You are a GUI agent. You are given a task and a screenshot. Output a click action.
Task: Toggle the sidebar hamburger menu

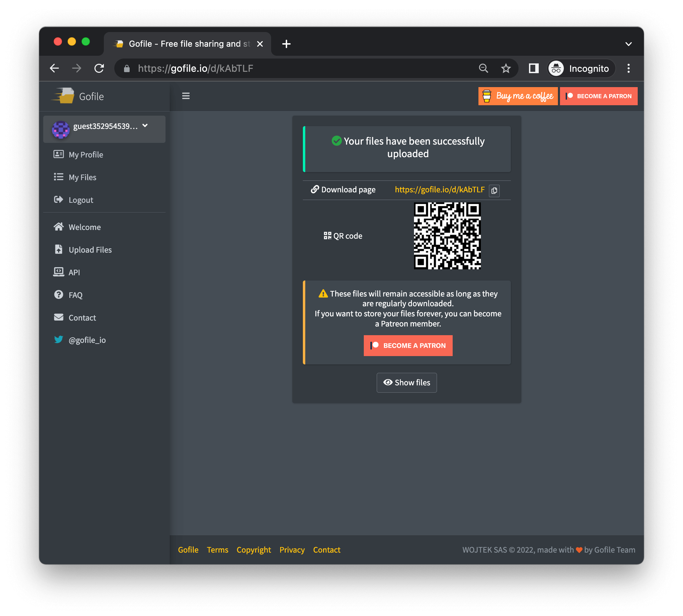(x=186, y=96)
